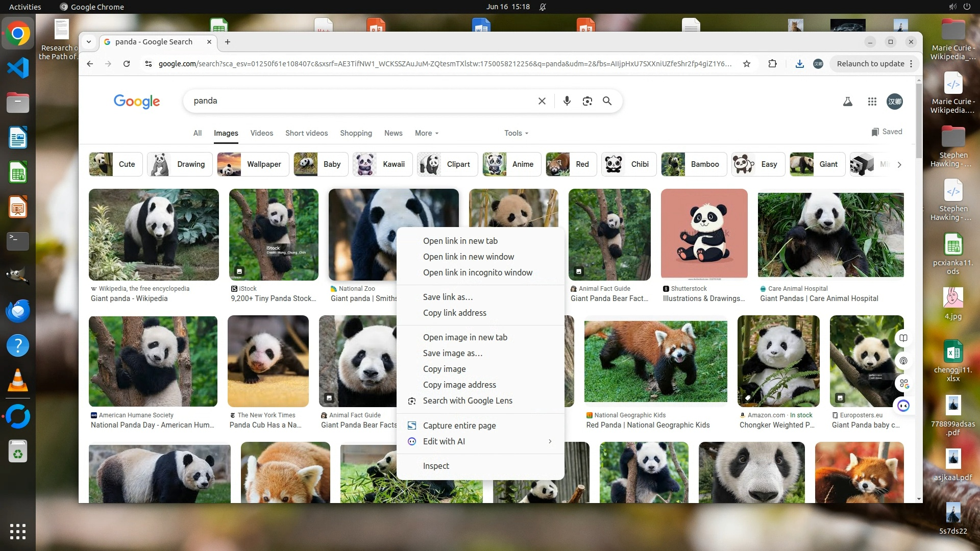The height and width of the screenshot is (551, 980).
Task: Choose Save image as… from context menu
Action: pyautogui.click(x=452, y=353)
